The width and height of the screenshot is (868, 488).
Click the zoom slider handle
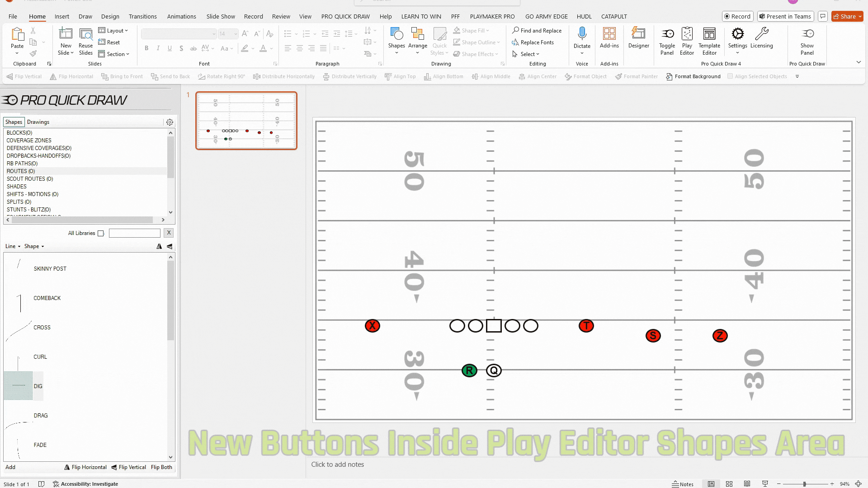click(804, 484)
